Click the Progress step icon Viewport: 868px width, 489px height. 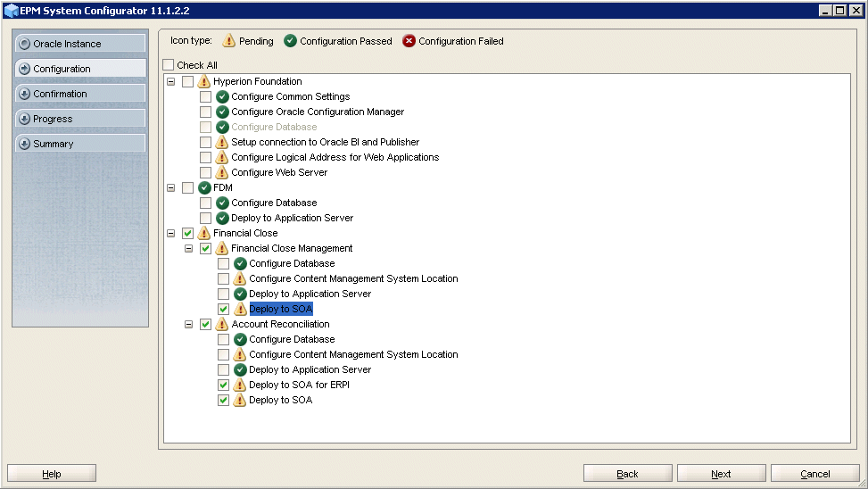click(x=24, y=119)
